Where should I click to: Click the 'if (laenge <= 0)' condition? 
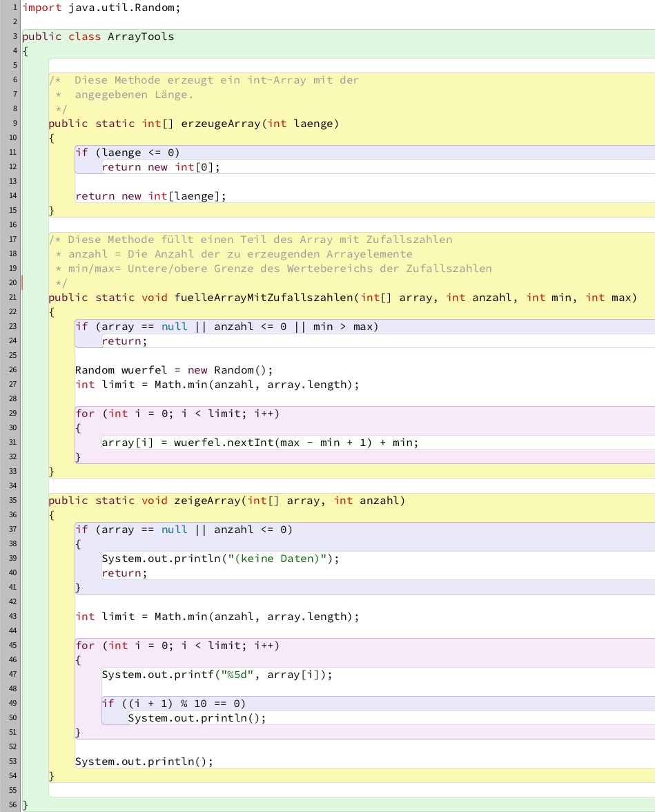[128, 153]
